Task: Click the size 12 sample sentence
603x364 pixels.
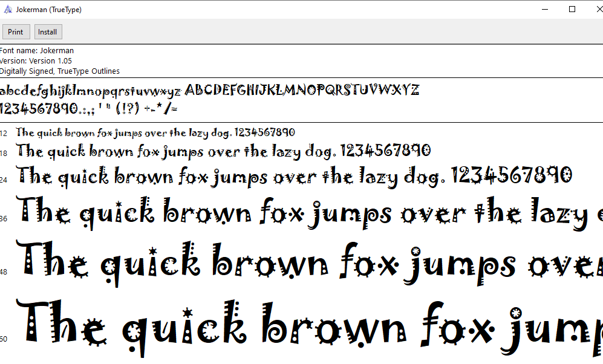Action: [x=155, y=132]
